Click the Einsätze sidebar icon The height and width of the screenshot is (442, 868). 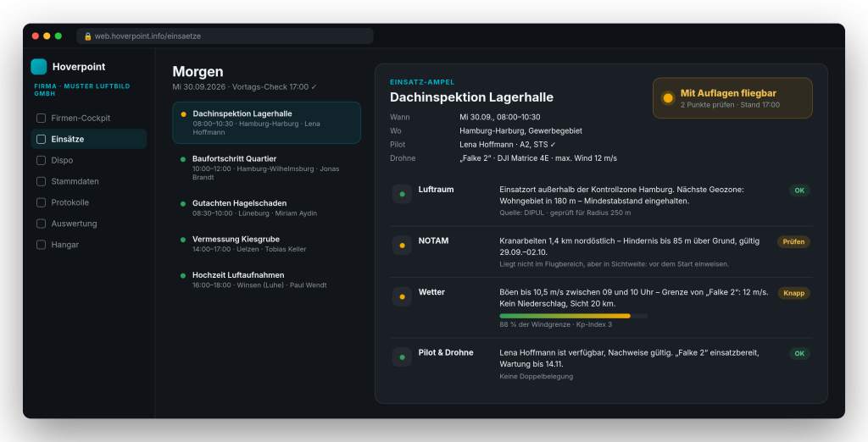(x=41, y=139)
